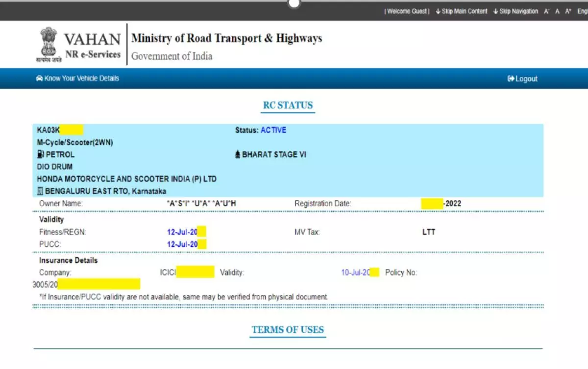
Task: Activate the Skip Main Content link
Action: [465, 11]
